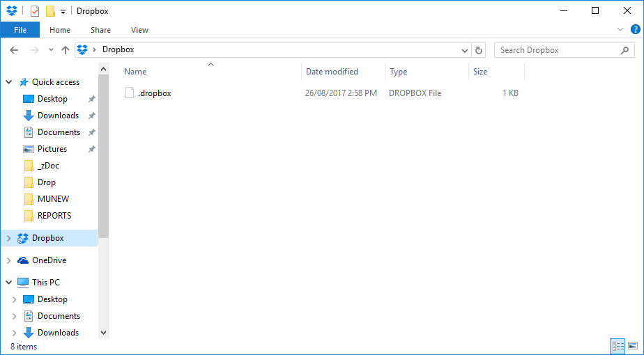The image size is (644, 355).
Task: Collapse the This PC tree node
Action: [8, 283]
